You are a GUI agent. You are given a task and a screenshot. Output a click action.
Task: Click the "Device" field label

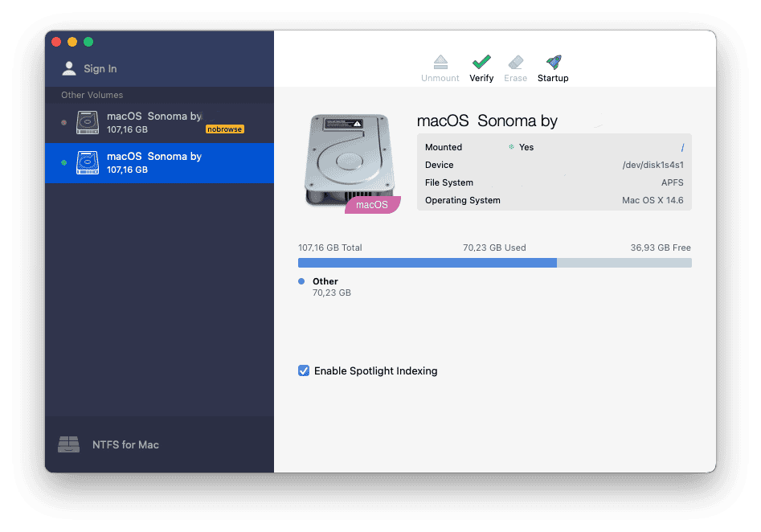pos(440,165)
